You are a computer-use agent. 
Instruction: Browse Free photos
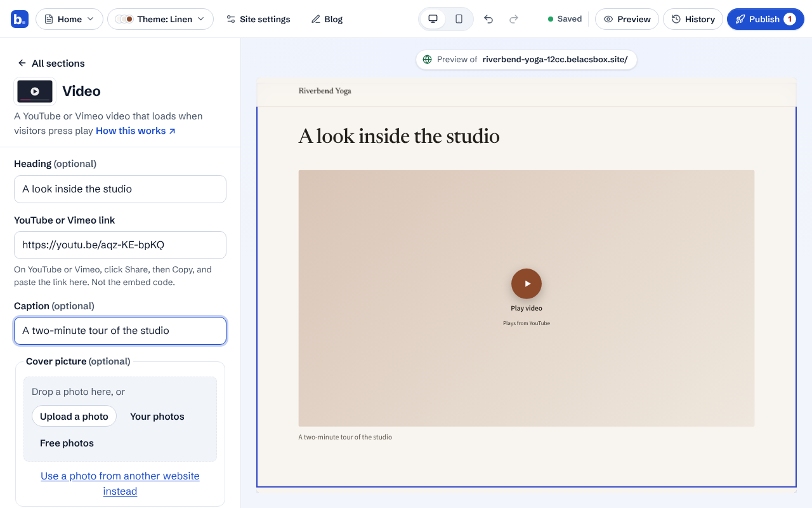[x=67, y=443]
